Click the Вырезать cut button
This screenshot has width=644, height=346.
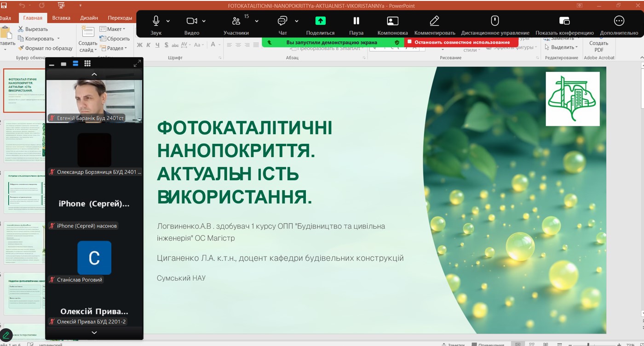[x=33, y=29]
